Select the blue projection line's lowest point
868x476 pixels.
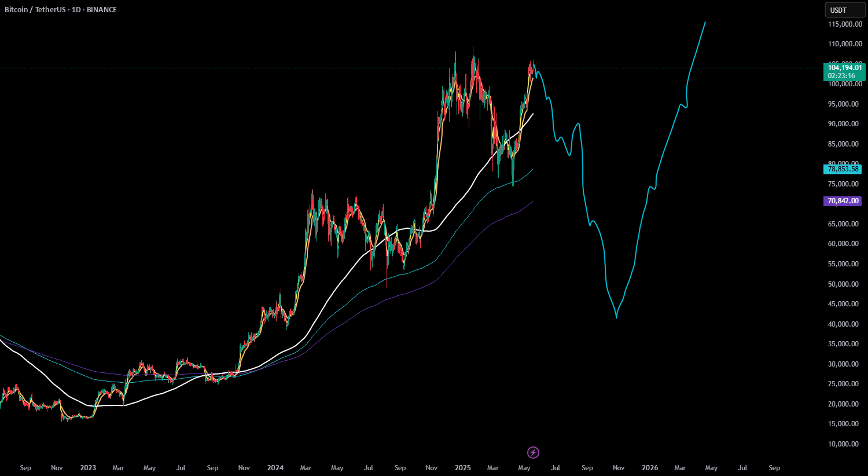(x=616, y=317)
